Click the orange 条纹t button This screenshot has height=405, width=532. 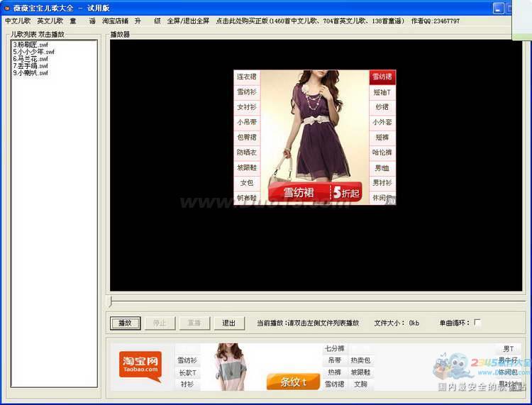pos(293,382)
